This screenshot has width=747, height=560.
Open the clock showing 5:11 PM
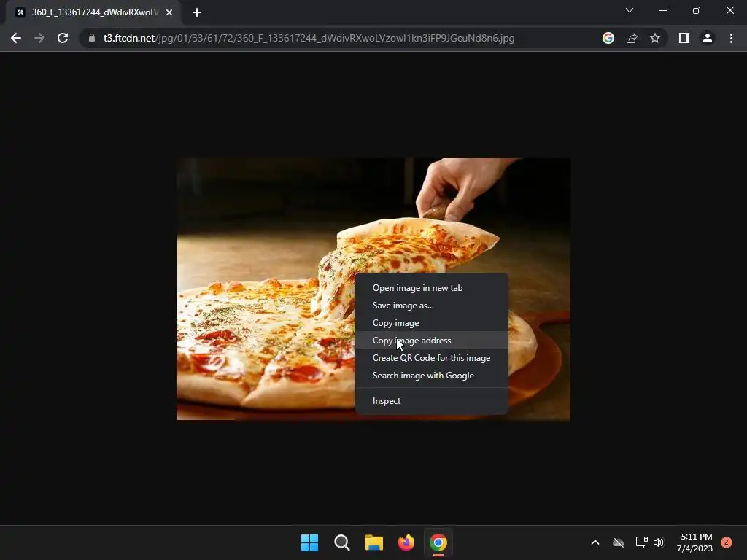694,542
